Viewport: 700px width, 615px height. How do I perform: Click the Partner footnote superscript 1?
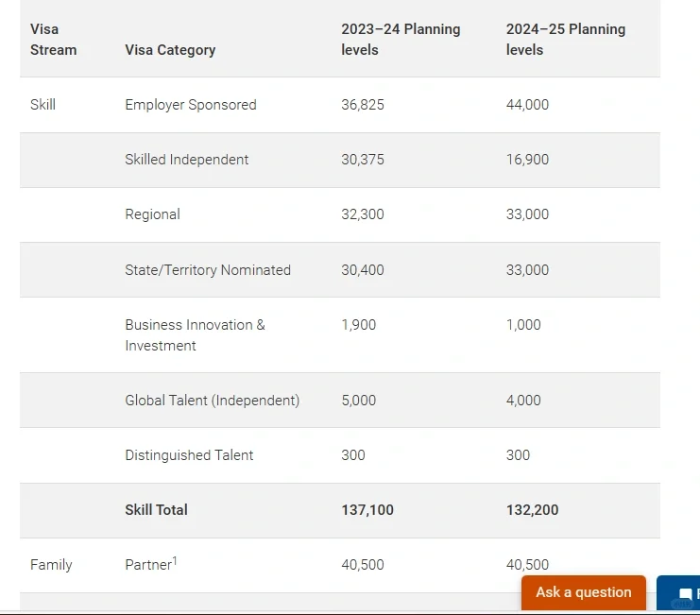point(175,561)
